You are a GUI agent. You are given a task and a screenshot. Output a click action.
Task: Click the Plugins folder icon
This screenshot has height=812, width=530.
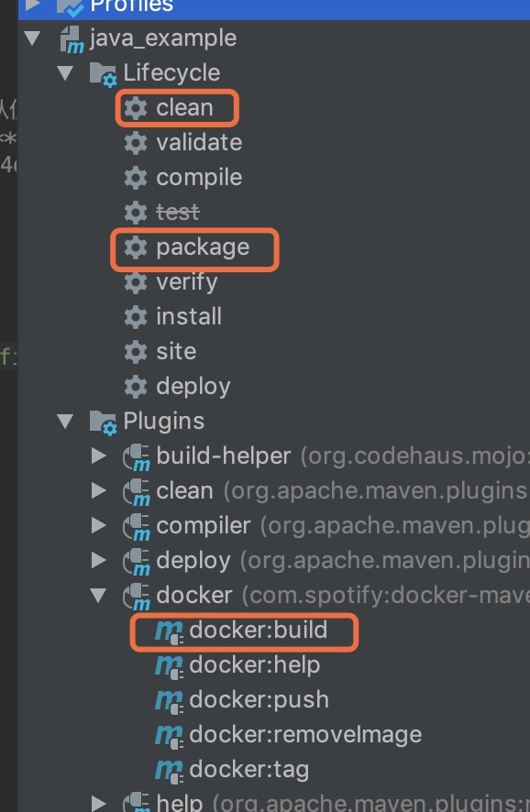[103, 422]
